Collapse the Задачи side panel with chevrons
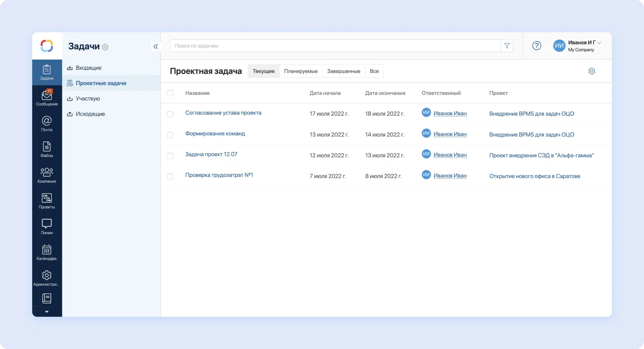Viewport: 644px width, 349px height. coord(156,46)
